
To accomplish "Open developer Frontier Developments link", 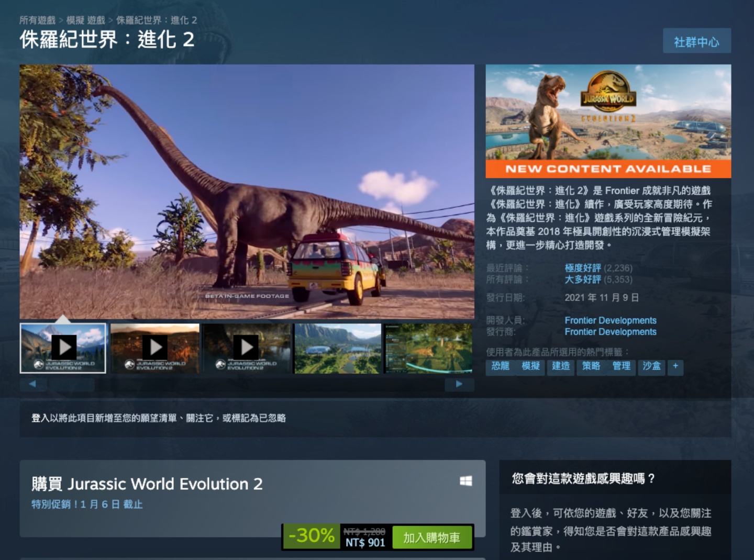I will (611, 320).
